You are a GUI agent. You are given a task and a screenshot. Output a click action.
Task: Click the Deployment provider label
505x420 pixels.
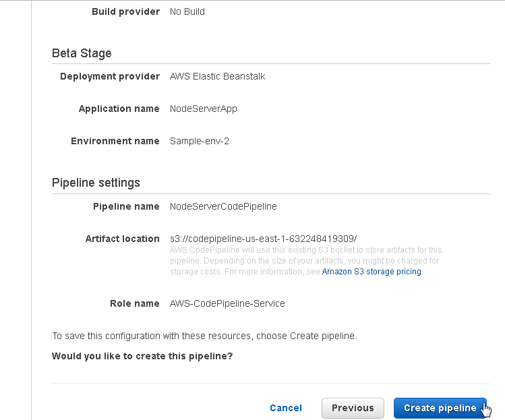pyautogui.click(x=110, y=76)
